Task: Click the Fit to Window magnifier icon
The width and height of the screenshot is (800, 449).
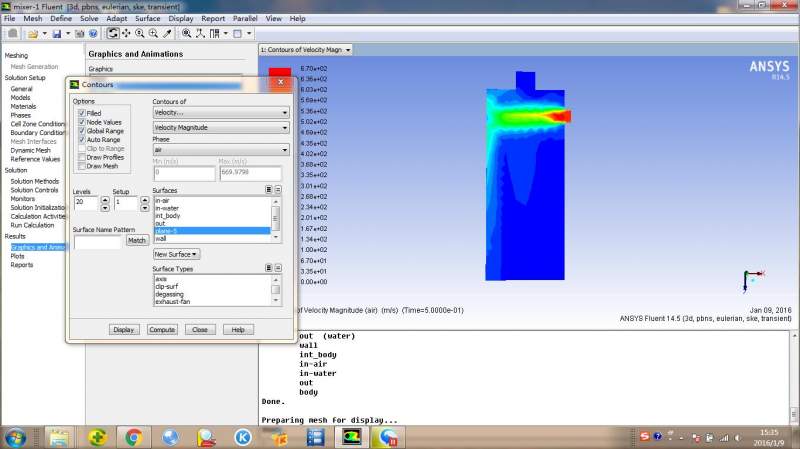Action: (x=187, y=34)
